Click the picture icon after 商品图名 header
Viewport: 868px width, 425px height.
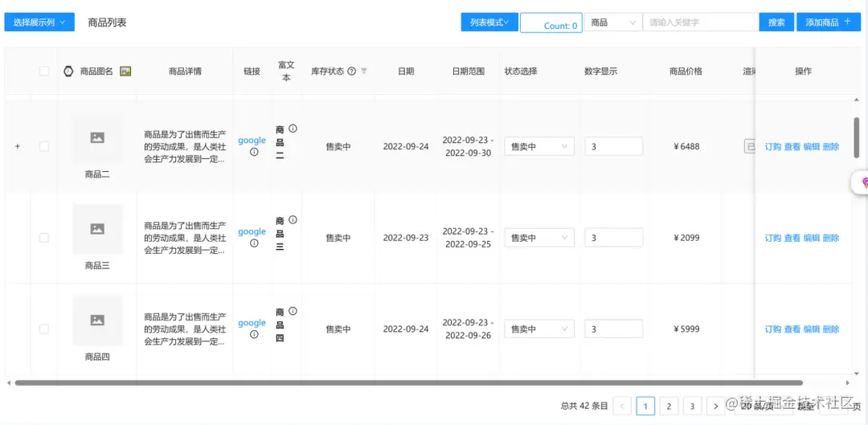click(x=125, y=72)
